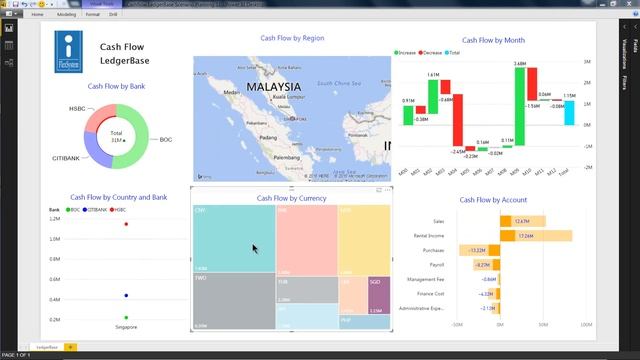The height and width of the screenshot is (360, 640).
Task: Select the green BOC data point for Singapore
Action: pyautogui.click(x=126, y=317)
